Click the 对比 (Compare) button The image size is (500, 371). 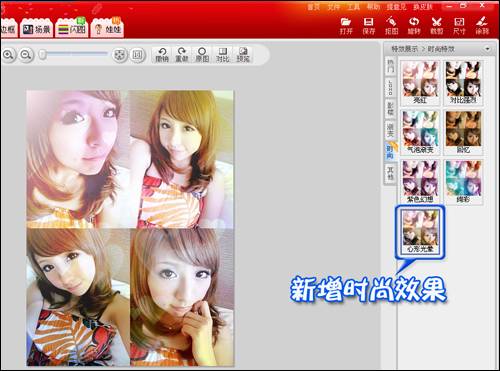(223, 55)
